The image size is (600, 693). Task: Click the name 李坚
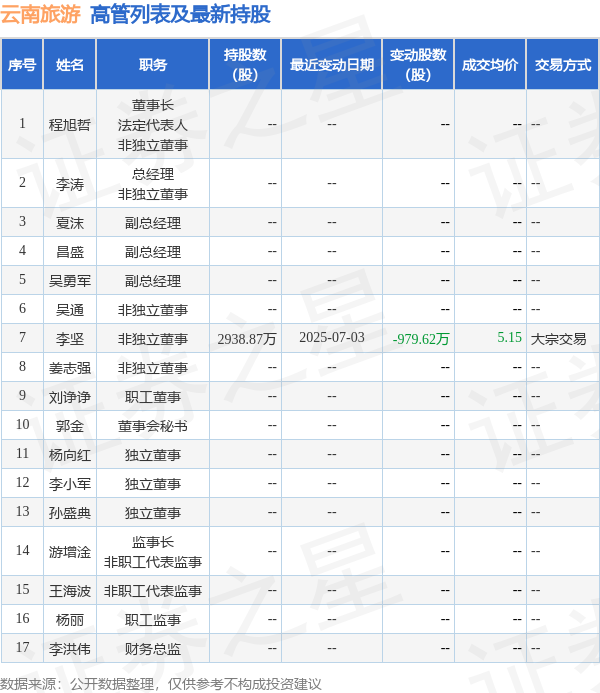point(70,339)
